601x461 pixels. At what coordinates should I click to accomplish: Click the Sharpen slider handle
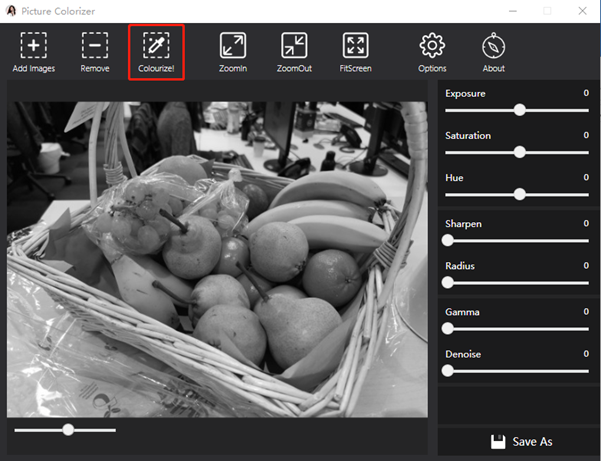click(x=448, y=241)
